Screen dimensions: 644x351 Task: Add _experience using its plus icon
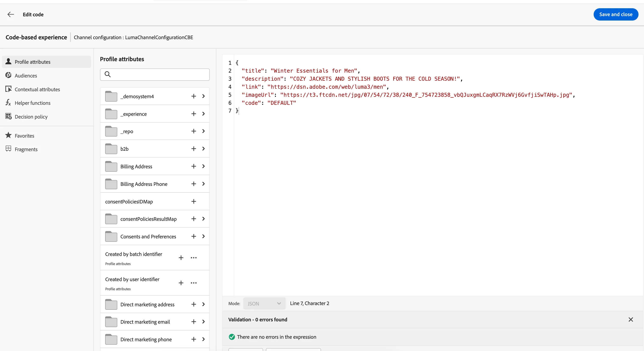click(194, 114)
